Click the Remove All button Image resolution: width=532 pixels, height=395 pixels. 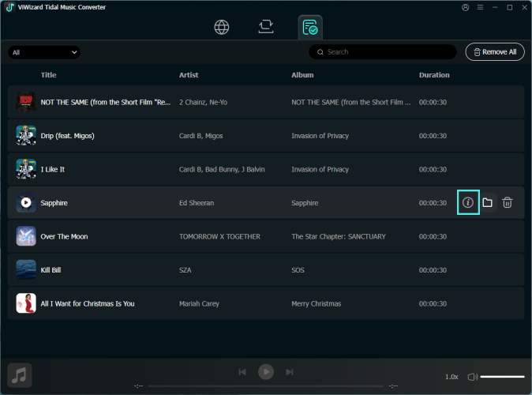495,52
